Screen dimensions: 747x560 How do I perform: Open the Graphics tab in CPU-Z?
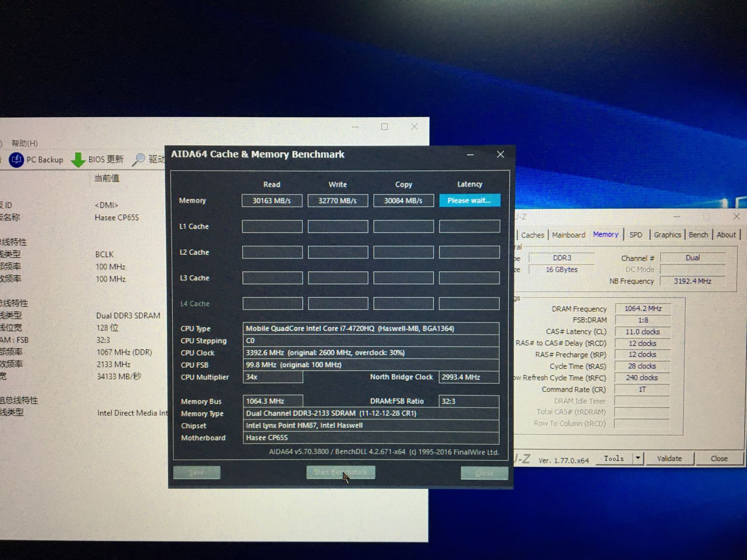667,235
